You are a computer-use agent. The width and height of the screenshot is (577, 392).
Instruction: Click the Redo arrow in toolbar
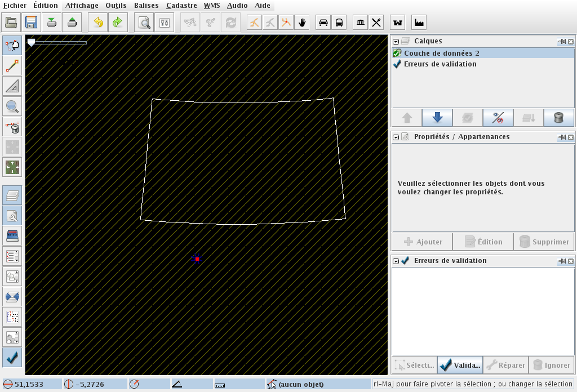tap(117, 23)
